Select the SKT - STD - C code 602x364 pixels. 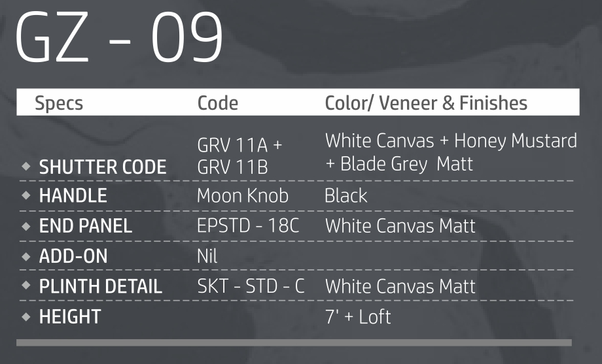tap(251, 286)
